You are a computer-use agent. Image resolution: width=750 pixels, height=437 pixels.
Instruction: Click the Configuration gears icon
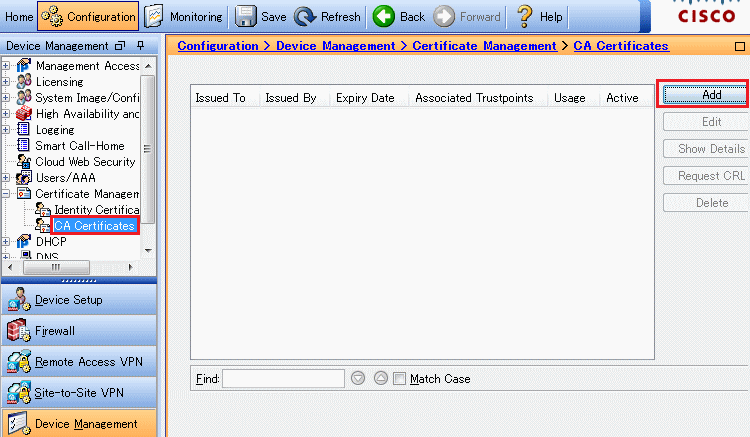click(52, 17)
